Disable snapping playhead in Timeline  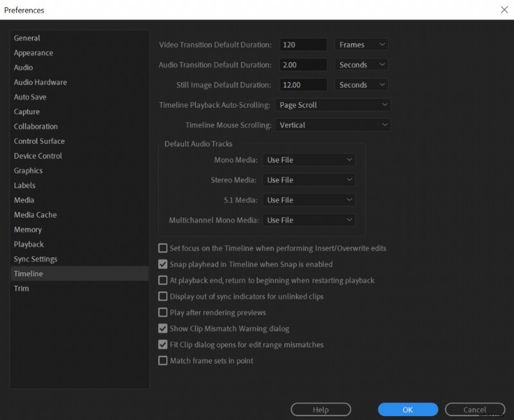[163, 264]
